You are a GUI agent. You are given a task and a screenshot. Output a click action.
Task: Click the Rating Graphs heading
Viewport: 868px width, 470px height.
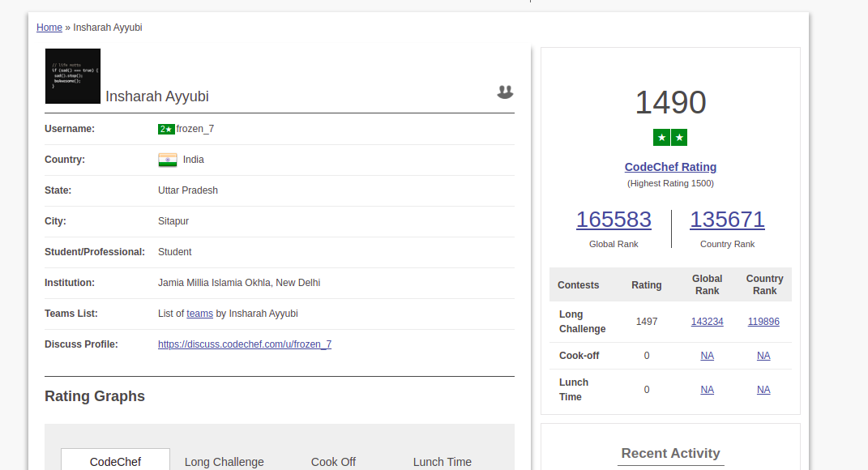pyautogui.click(x=95, y=396)
